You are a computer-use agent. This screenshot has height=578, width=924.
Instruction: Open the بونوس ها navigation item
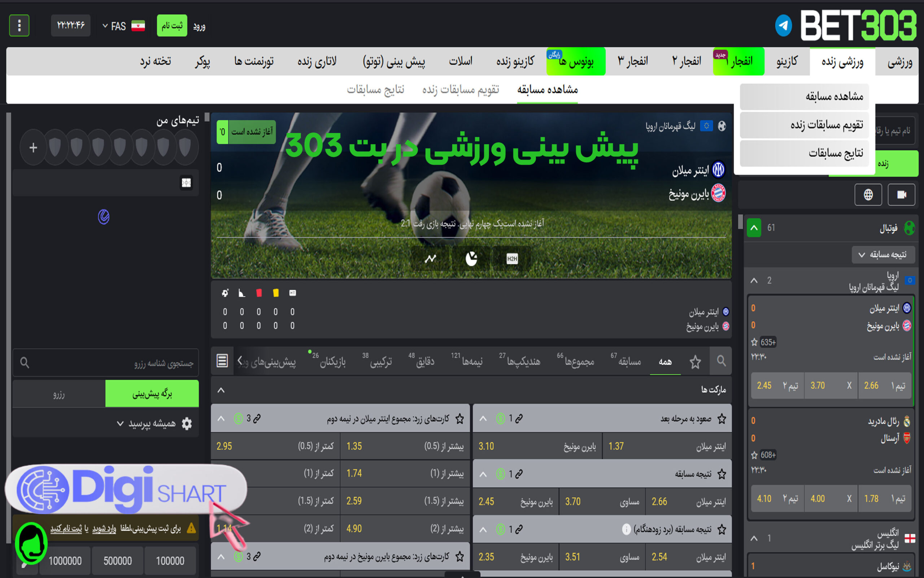[x=576, y=61]
